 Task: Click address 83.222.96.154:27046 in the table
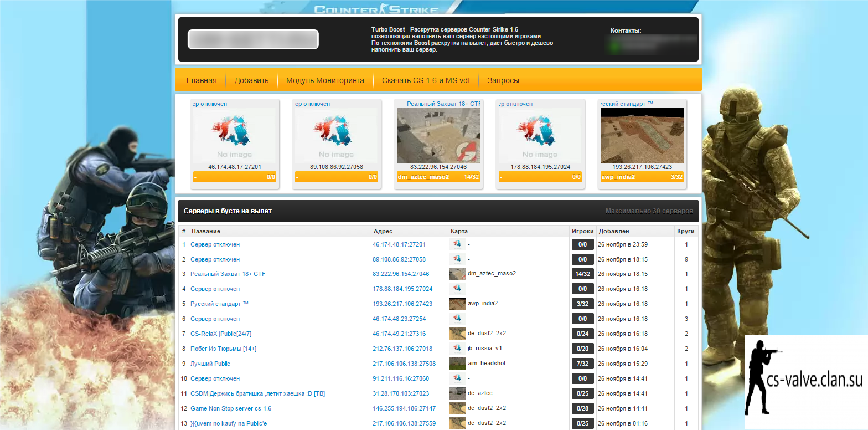point(401,274)
